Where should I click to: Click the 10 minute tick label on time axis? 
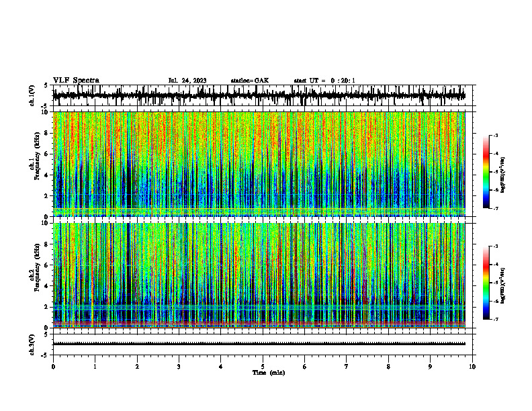tap(472, 367)
